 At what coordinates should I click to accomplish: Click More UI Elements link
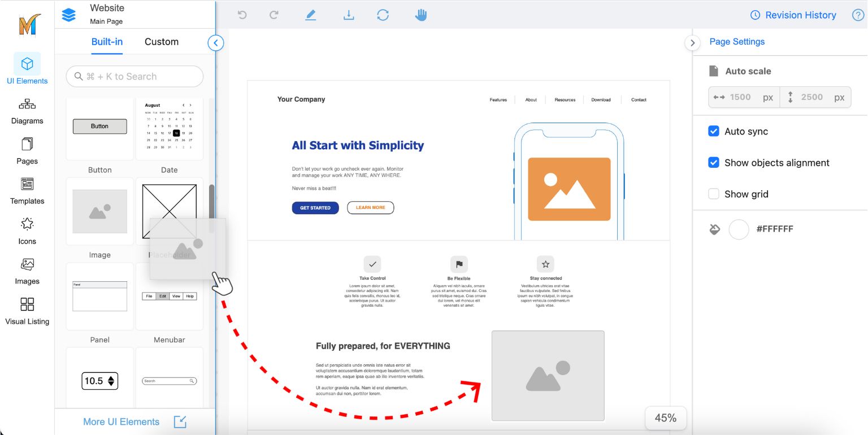(x=121, y=421)
